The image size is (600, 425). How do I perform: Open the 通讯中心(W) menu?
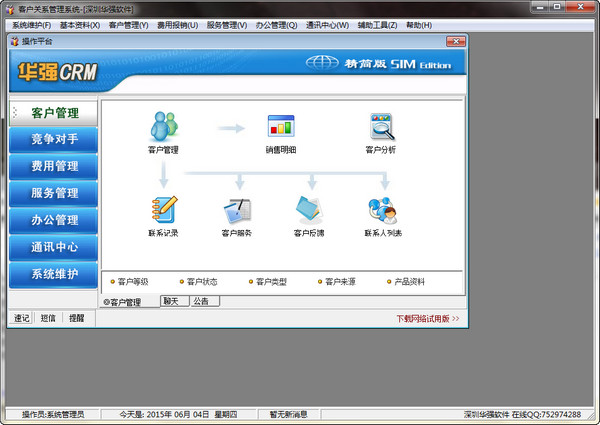(x=328, y=25)
